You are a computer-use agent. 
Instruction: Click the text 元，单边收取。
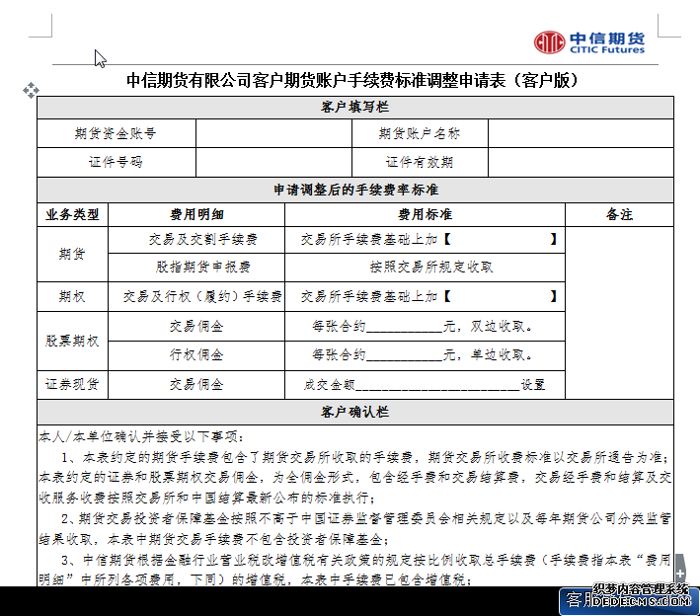(488, 355)
